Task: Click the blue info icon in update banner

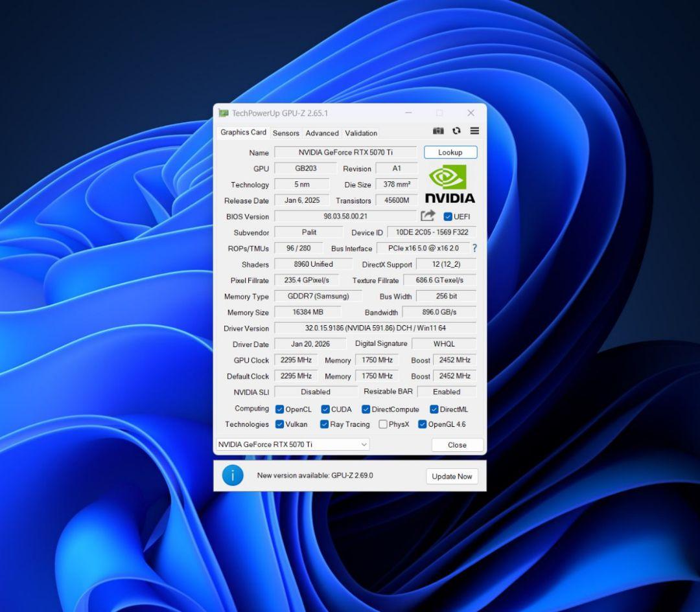Action: [233, 475]
